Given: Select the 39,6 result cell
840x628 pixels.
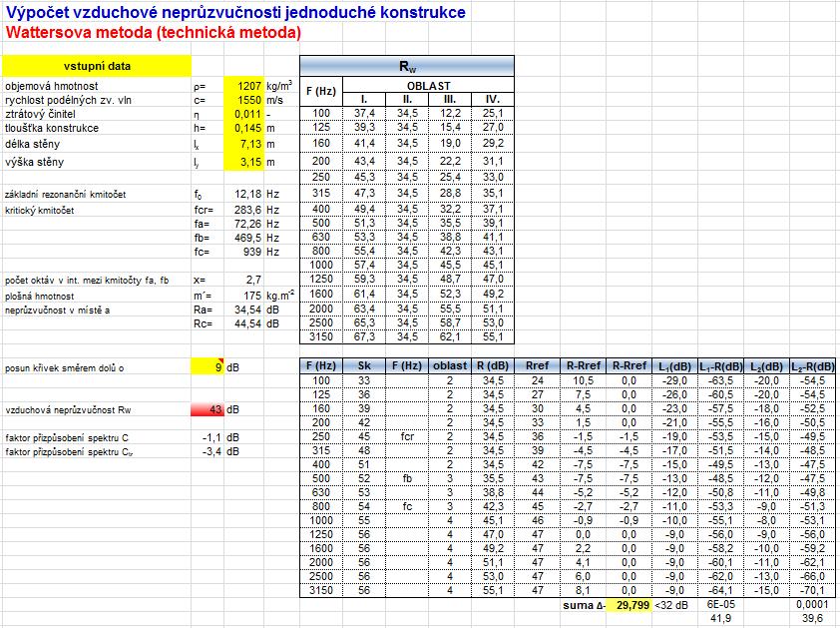Looking at the screenshot, I should tap(812, 618).
